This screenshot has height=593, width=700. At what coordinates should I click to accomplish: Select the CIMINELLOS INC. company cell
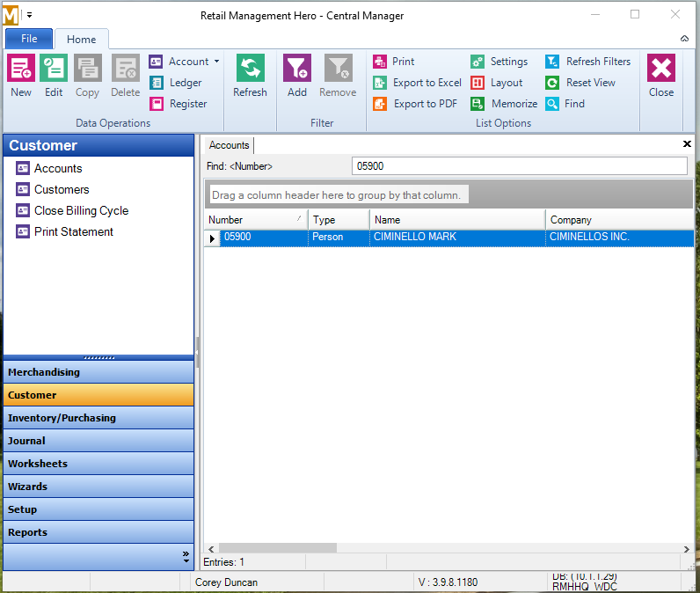click(620, 237)
